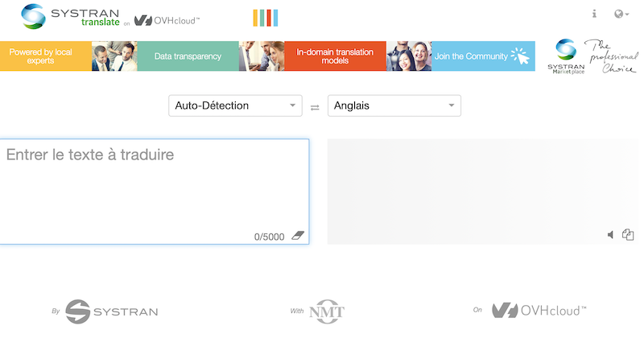Click the Powered by local experts banner
Viewport: 644px width, 338px height.
[x=40, y=56]
